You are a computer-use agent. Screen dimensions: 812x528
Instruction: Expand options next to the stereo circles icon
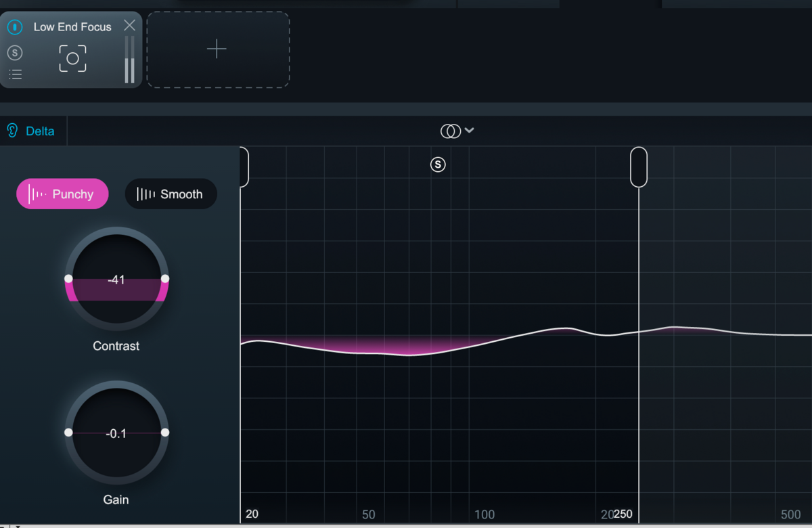tap(470, 131)
